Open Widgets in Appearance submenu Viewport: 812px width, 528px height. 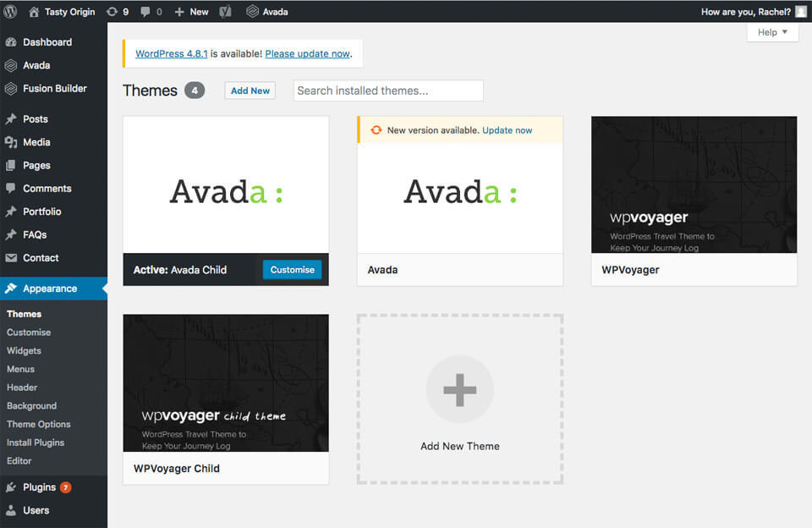tap(24, 351)
